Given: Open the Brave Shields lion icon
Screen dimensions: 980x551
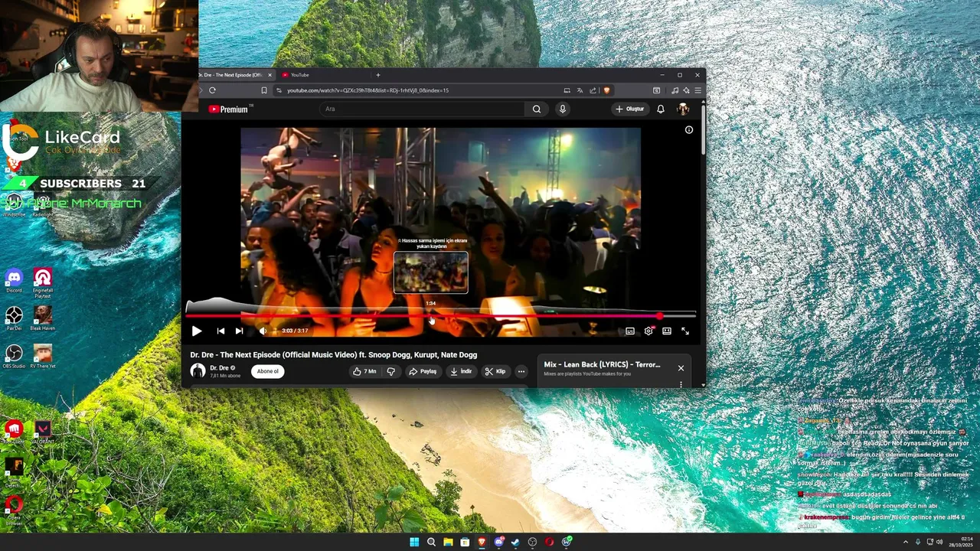Looking at the screenshot, I should pyautogui.click(x=606, y=90).
